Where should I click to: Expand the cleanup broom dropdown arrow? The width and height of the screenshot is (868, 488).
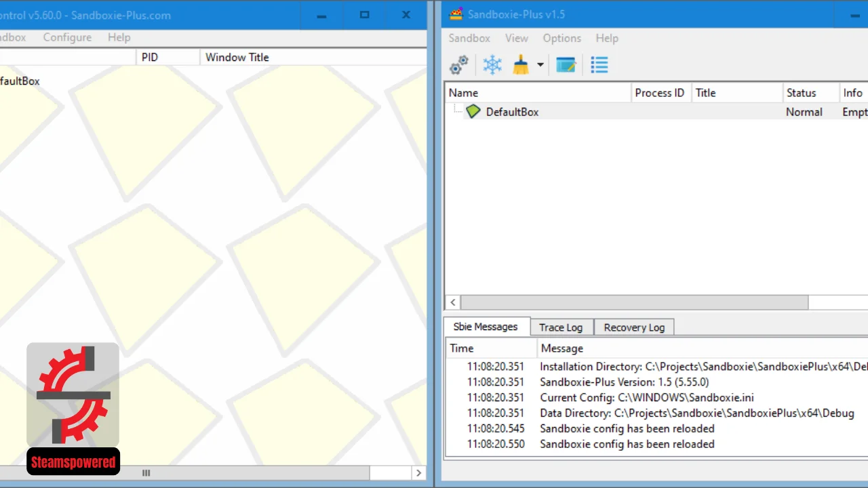click(540, 65)
